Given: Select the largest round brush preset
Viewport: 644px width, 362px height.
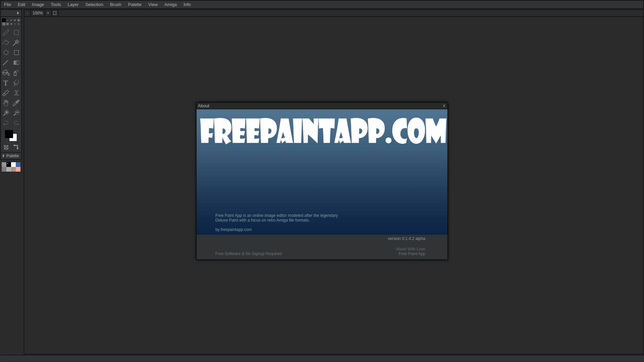Looking at the screenshot, I should click(x=18, y=20).
